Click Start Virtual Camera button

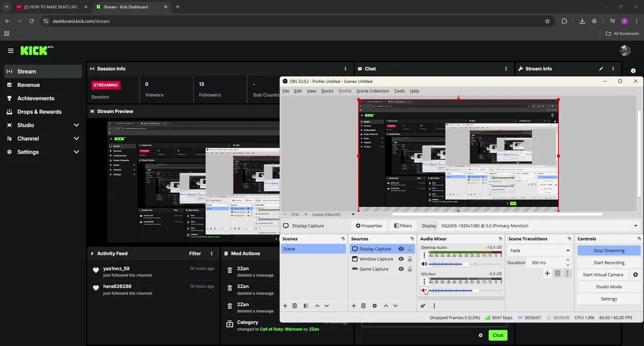pyautogui.click(x=603, y=274)
